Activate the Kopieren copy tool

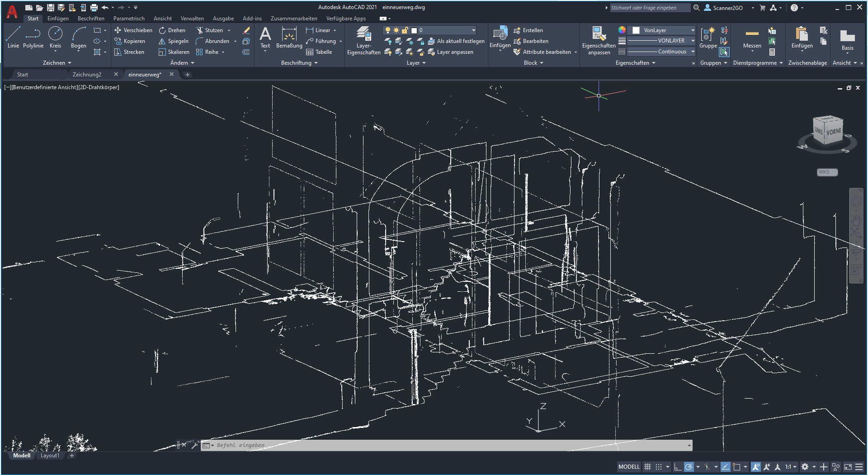[x=130, y=41]
